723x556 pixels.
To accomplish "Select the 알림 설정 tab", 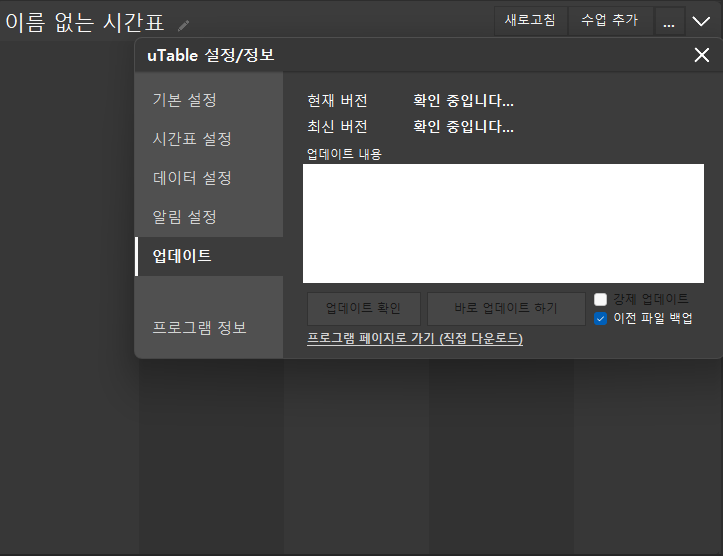I will click(209, 217).
